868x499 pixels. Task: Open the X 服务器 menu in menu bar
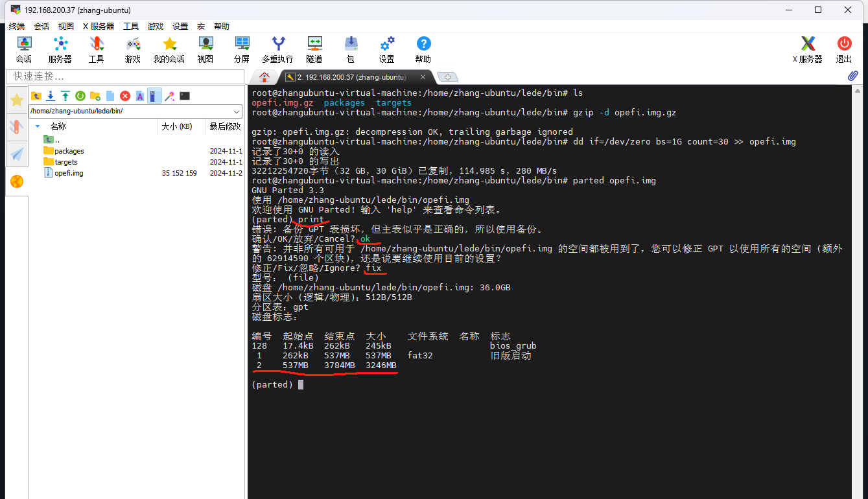(99, 27)
